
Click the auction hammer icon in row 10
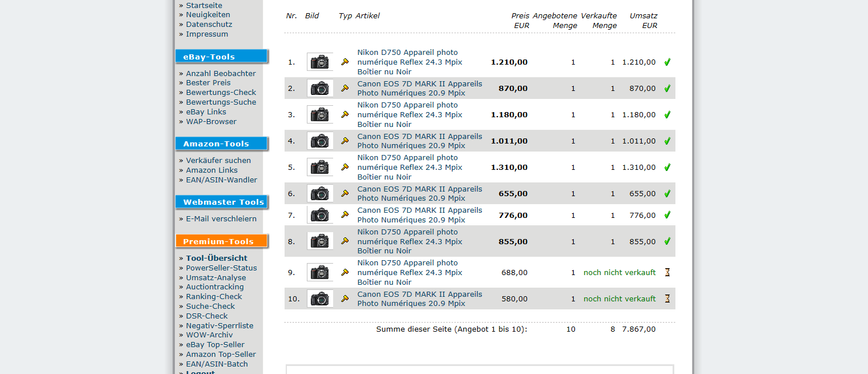click(345, 299)
